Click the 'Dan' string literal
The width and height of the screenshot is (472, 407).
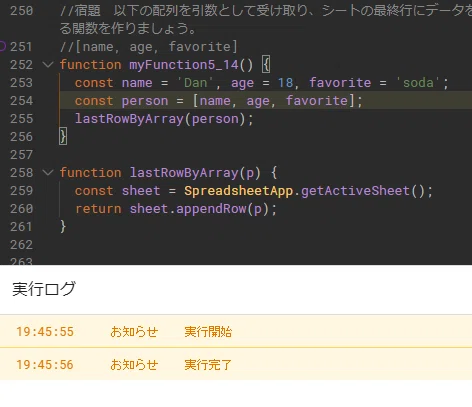[x=195, y=83]
